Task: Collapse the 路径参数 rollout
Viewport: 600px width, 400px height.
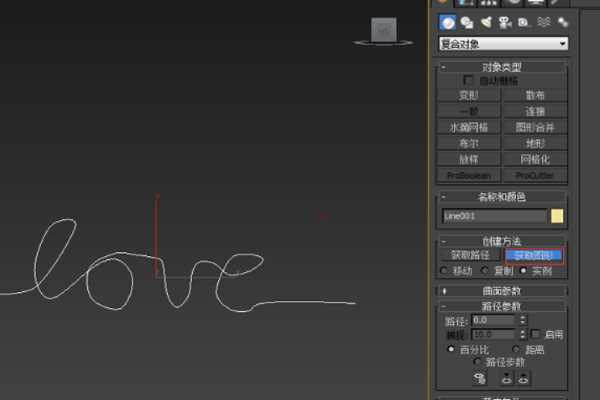Action: coord(502,306)
